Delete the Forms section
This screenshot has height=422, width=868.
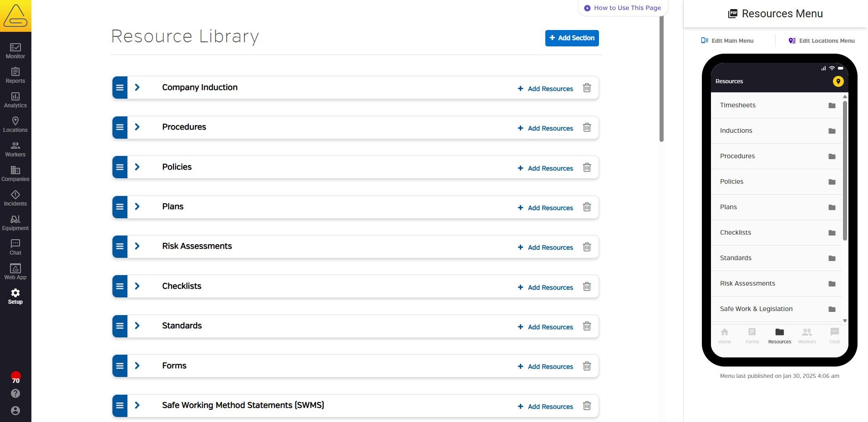click(587, 366)
